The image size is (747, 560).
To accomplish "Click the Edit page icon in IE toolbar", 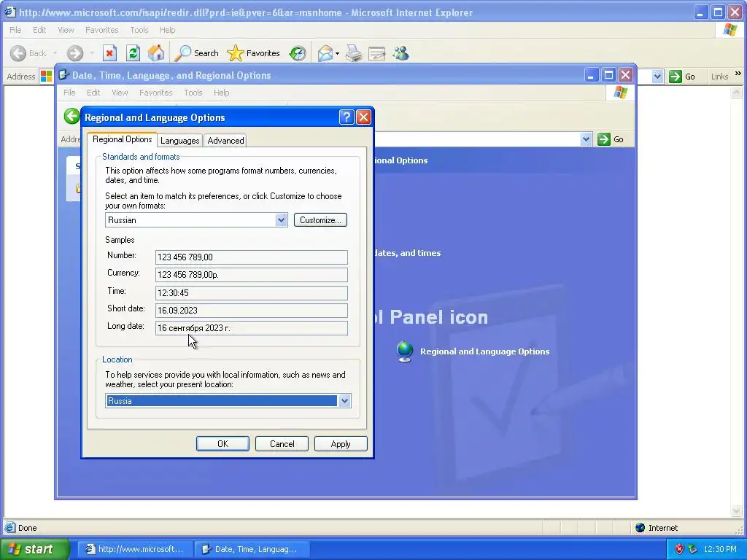I will [x=376, y=52].
